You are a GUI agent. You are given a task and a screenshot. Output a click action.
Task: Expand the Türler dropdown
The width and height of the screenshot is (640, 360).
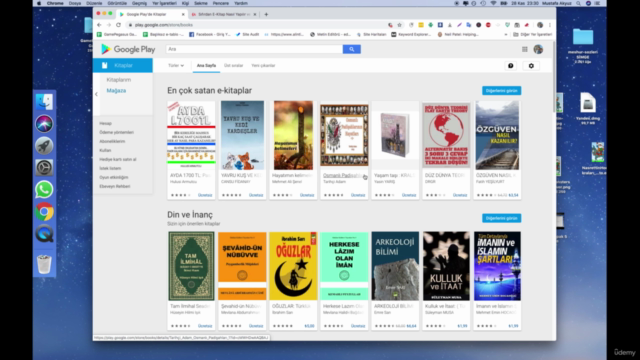(176, 65)
